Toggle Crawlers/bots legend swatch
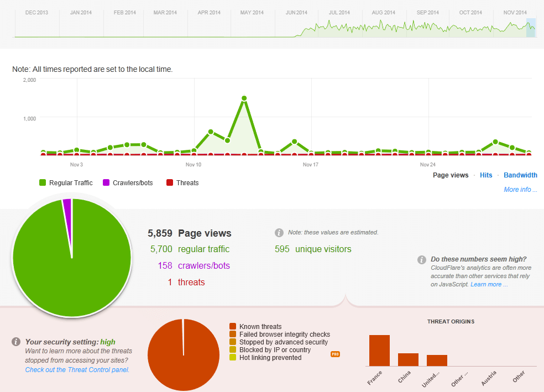544x392 pixels. 106,182
